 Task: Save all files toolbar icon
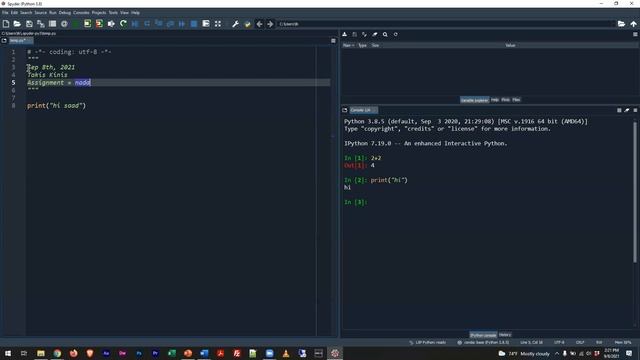pos(40,24)
